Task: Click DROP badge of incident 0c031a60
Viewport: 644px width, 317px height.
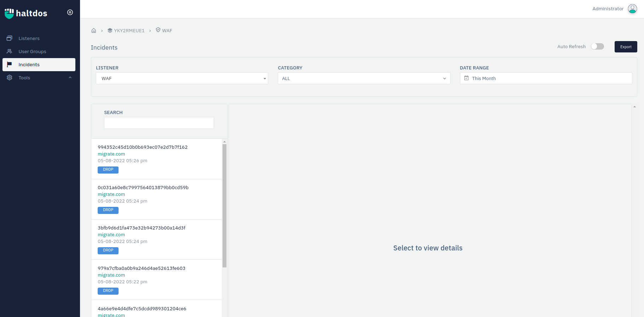Action: click(108, 210)
